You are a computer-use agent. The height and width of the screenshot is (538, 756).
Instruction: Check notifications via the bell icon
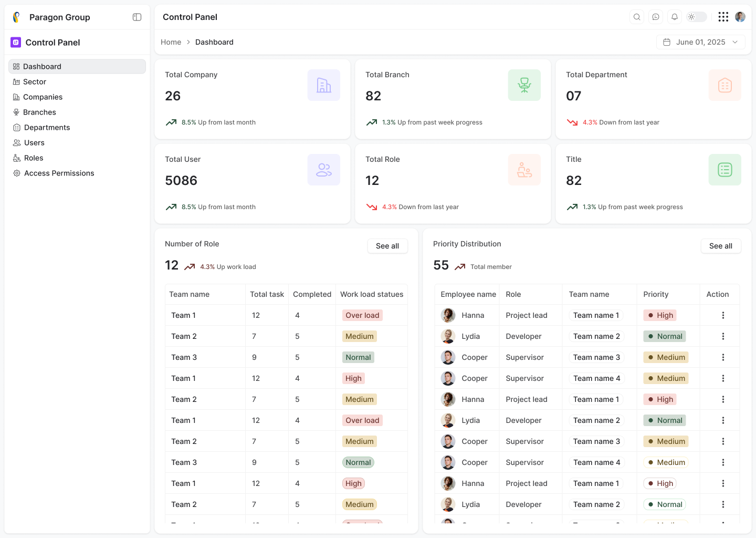[675, 16]
